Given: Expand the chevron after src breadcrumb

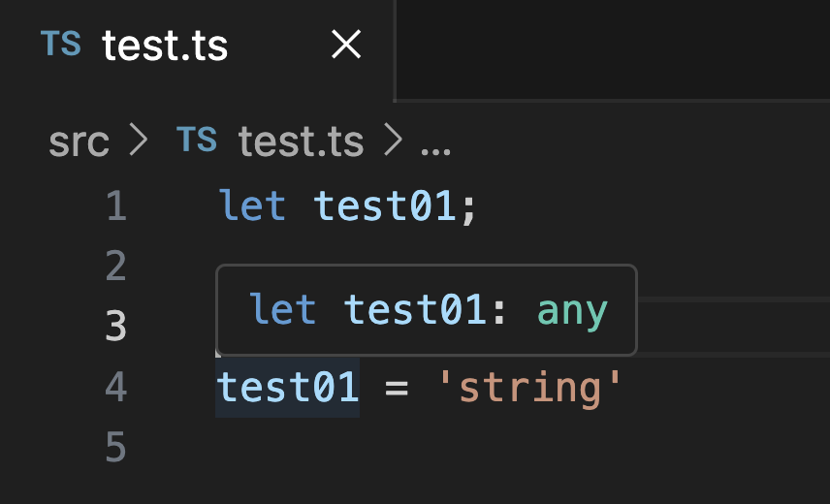Looking at the screenshot, I should pos(139,141).
